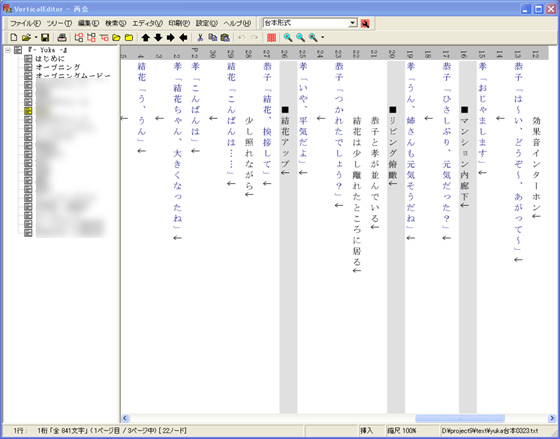Image resolution: width=560 pixels, height=439 pixels.
Task: Click the line-number ruler above the text
Action: (x=334, y=53)
